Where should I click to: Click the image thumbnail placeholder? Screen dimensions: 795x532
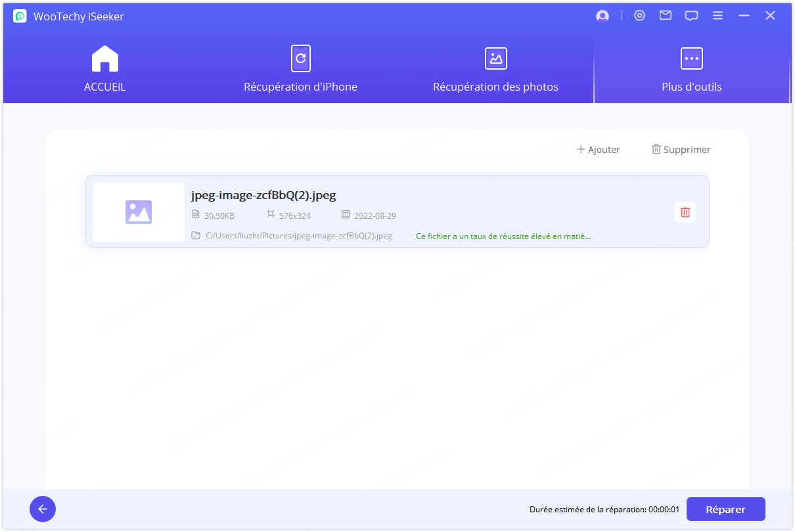pos(139,212)
